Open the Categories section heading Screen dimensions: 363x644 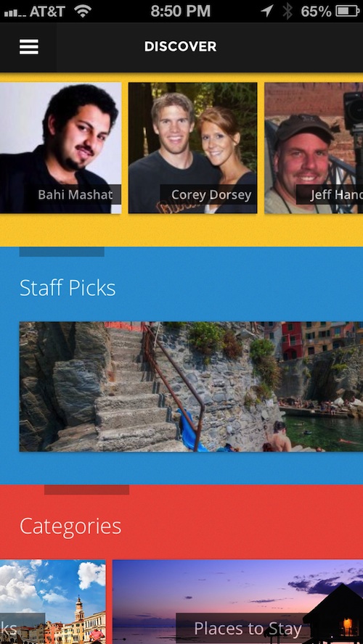tap(70, 526)
